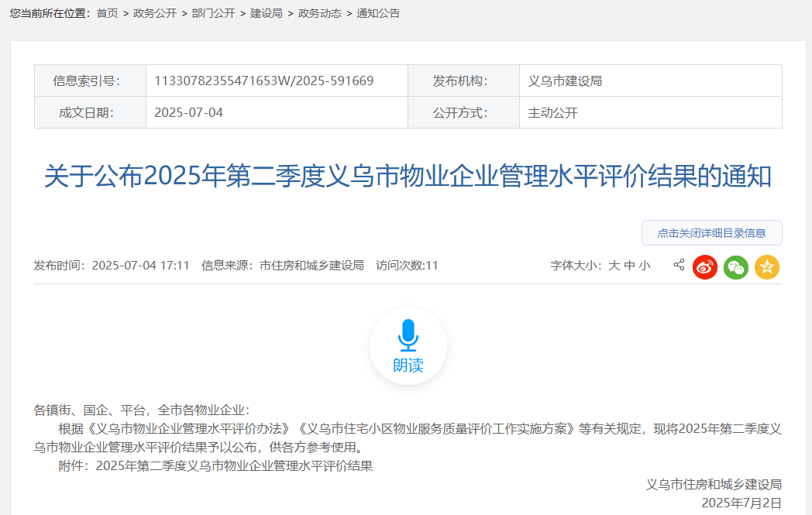The width and height of the screenshot is (812, 515).
Task: Go to 通知公告 breadcrumb
Action: (x=378, y=13)
